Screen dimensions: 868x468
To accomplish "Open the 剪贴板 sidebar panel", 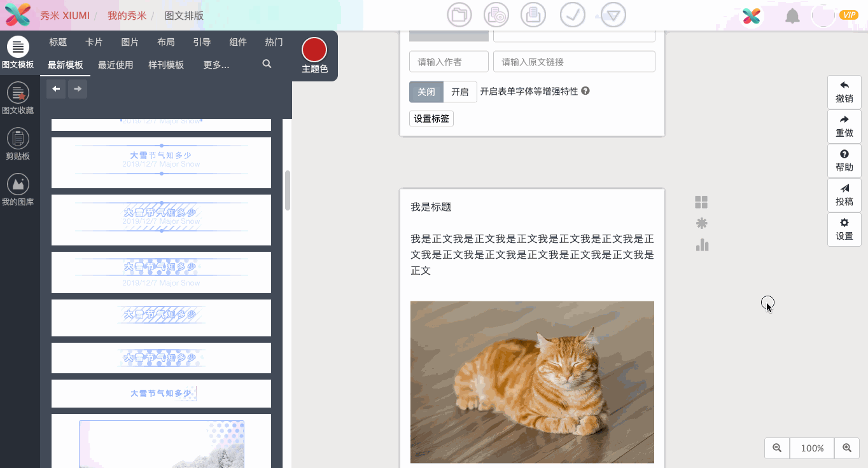I will pyautogui.click(x=18, y=144).
